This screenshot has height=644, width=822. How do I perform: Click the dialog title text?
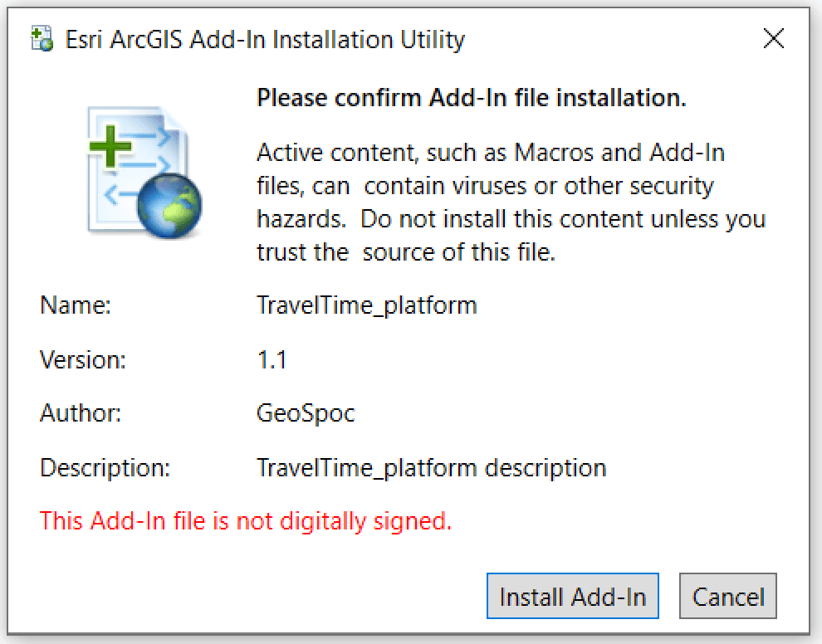pos(266,38)
